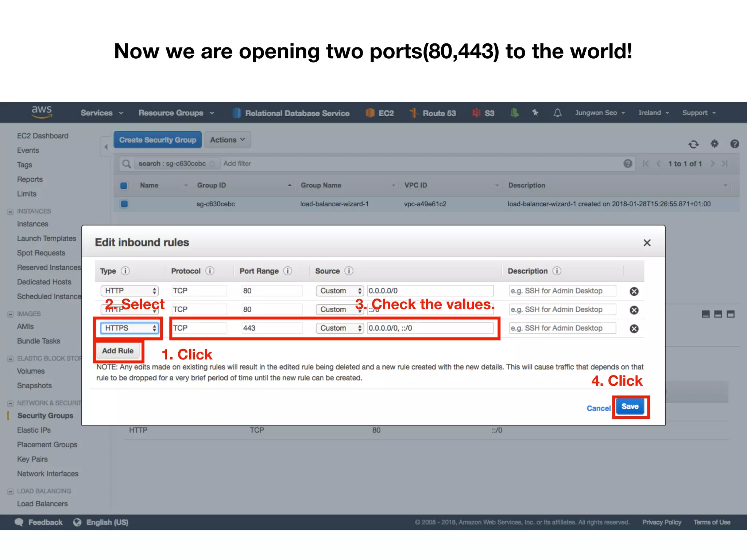Image resolution: width=747 pixels, height=560 pixels.
Task: Go to next page of results
Action: point(712,164)
